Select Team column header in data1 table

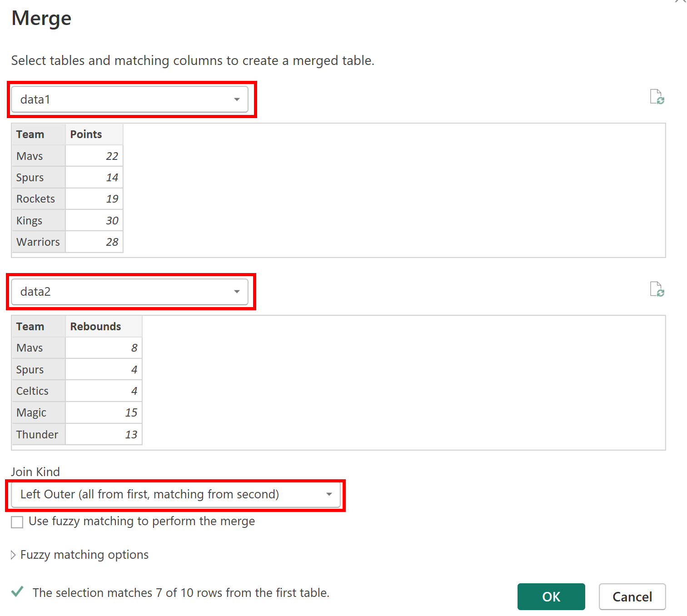coord(39,134)
